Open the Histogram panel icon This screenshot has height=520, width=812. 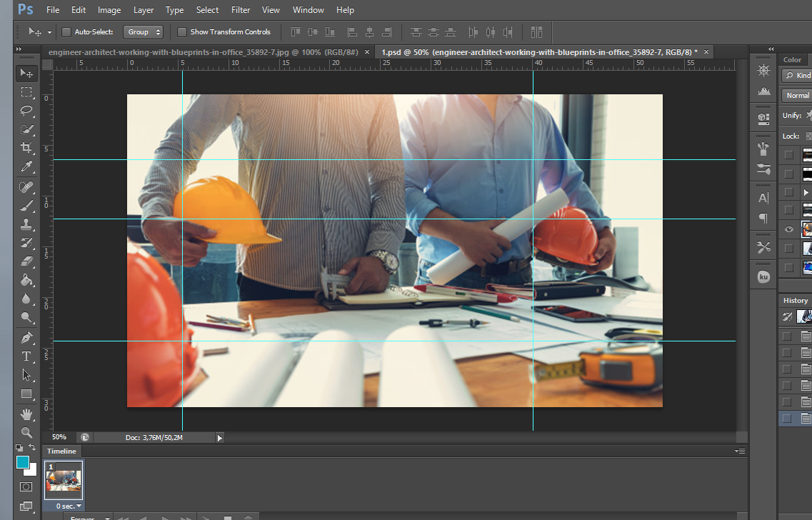[763, 91]
